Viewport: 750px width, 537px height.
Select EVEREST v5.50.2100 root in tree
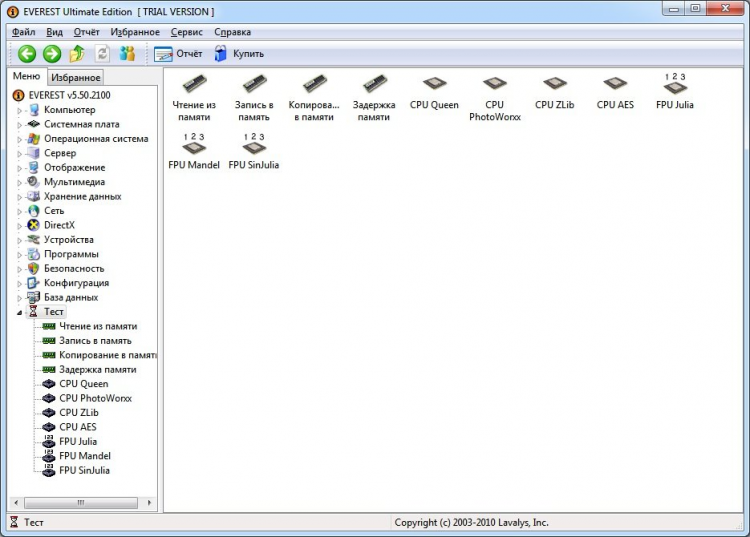69,95
